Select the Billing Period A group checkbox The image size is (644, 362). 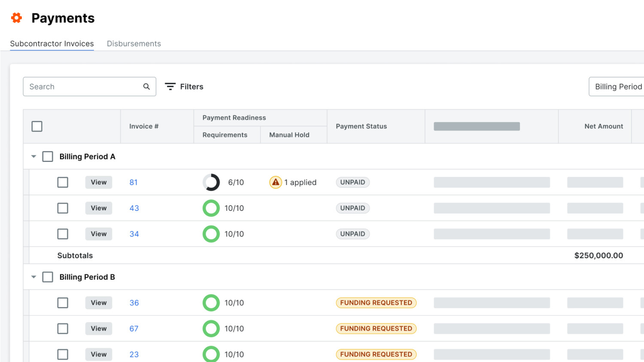coord(48,156)
